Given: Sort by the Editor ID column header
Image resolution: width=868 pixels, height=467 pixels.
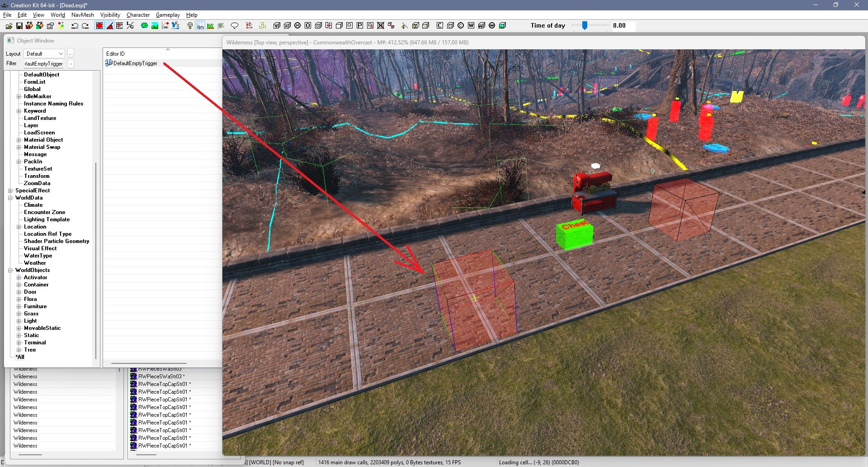Looking at the screenshot, I should coord(162,54).
